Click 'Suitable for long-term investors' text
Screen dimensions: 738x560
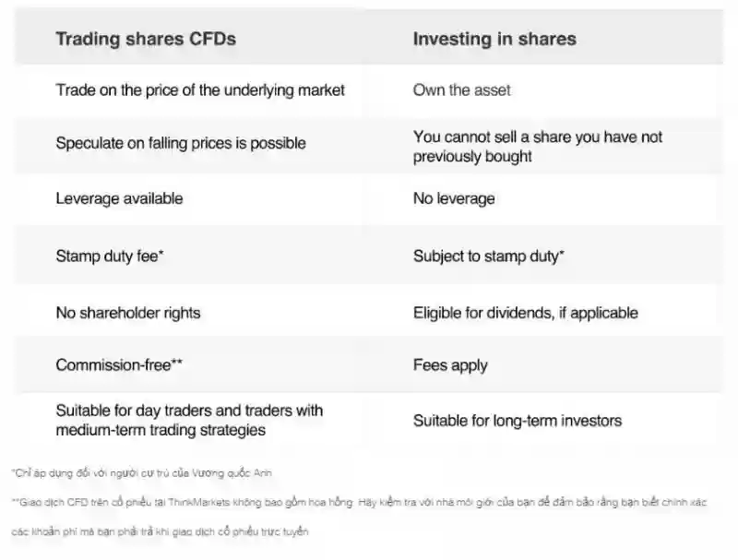click(x=518, y=421)
